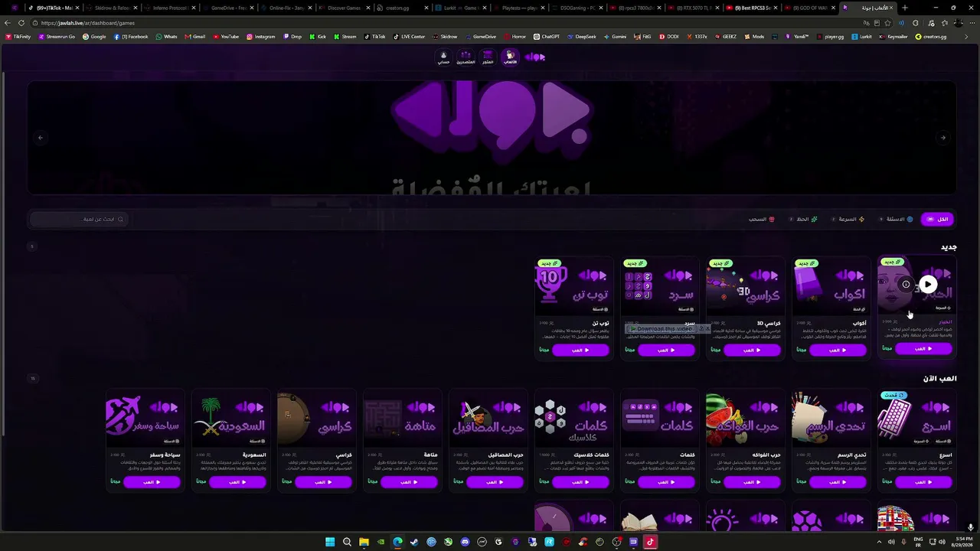The height and width of the screenshot is (551, 980).
Task: Open the حرب الفواكه game thumbnail
Action: (745, 418)
